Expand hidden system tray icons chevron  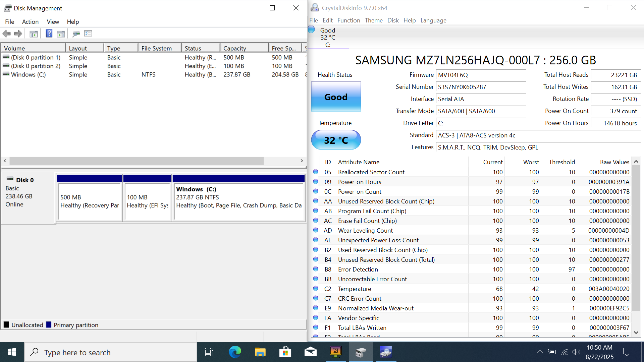(540, 352)
